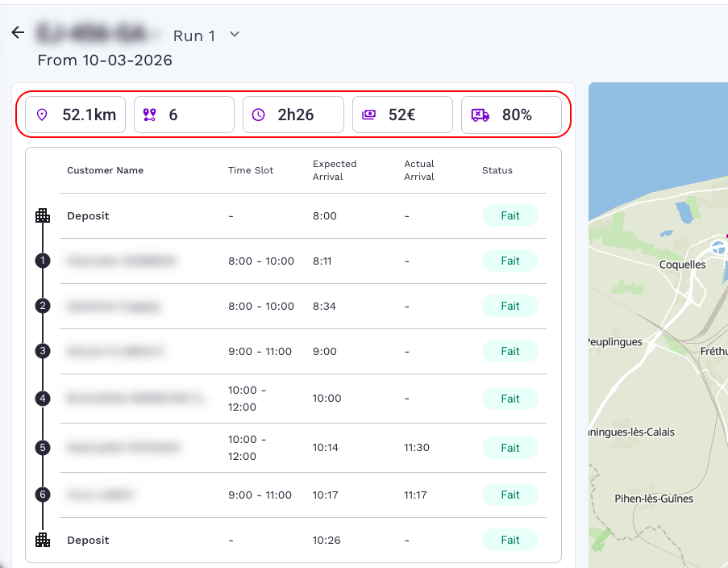Open the 8:00 - 10:00 row for stop 2
This screenshot has width=728, height=568.
click(x=260, y=307)
